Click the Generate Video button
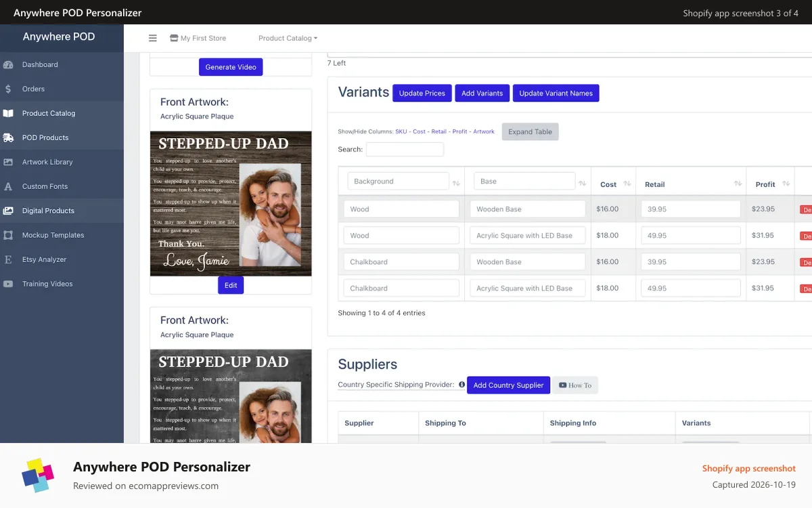 click(x=231, y=67)
